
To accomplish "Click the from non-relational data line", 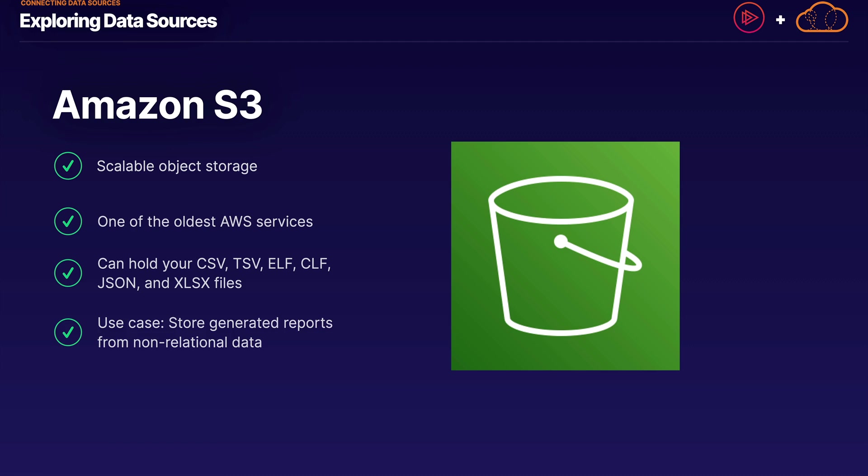I will click(x=179, y=343).
